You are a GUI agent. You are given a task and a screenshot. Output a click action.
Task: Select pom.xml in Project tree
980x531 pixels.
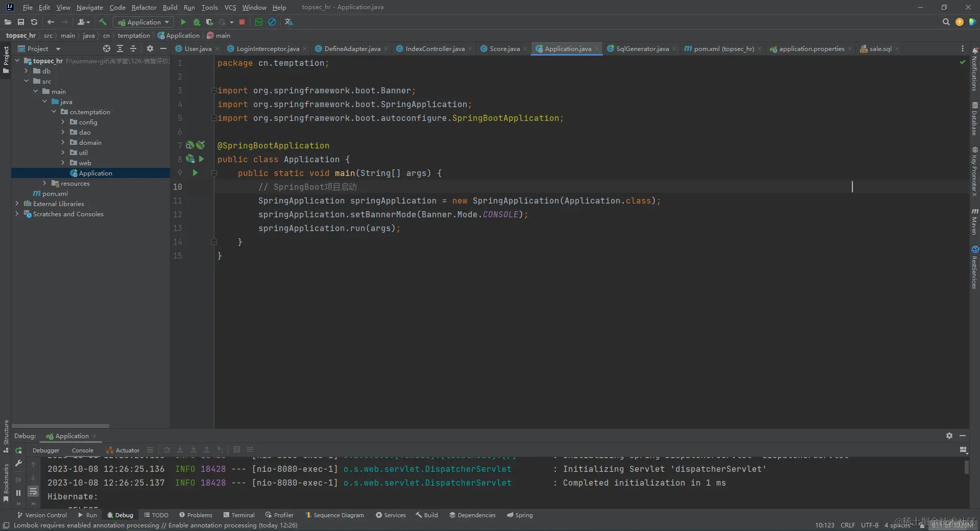pos(50,193)
